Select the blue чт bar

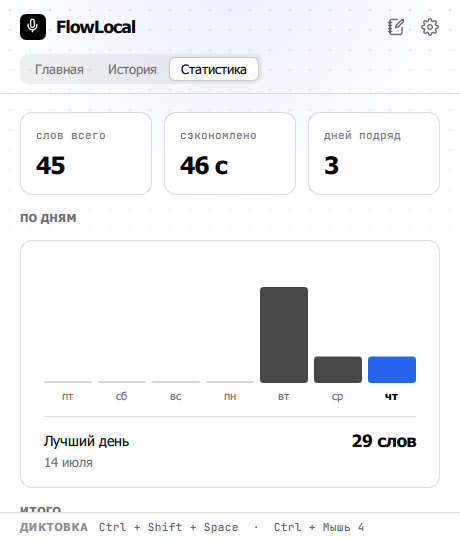[392, 369]
